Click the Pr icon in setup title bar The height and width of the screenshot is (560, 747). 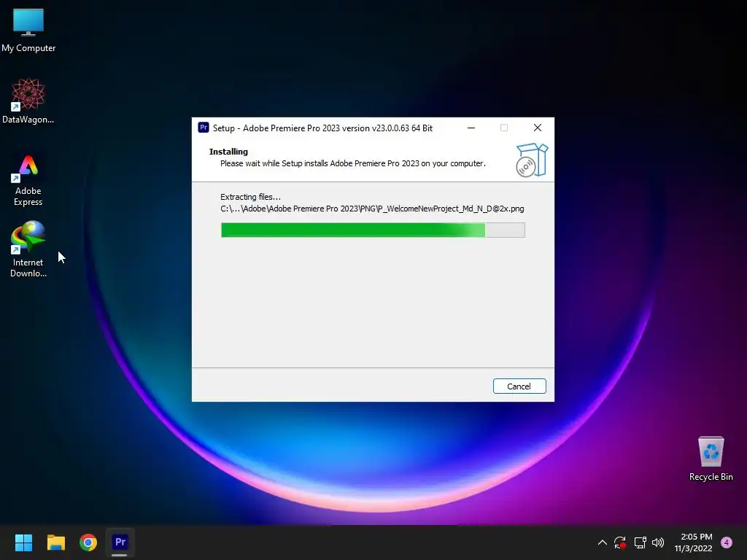(x=204, y=128)
